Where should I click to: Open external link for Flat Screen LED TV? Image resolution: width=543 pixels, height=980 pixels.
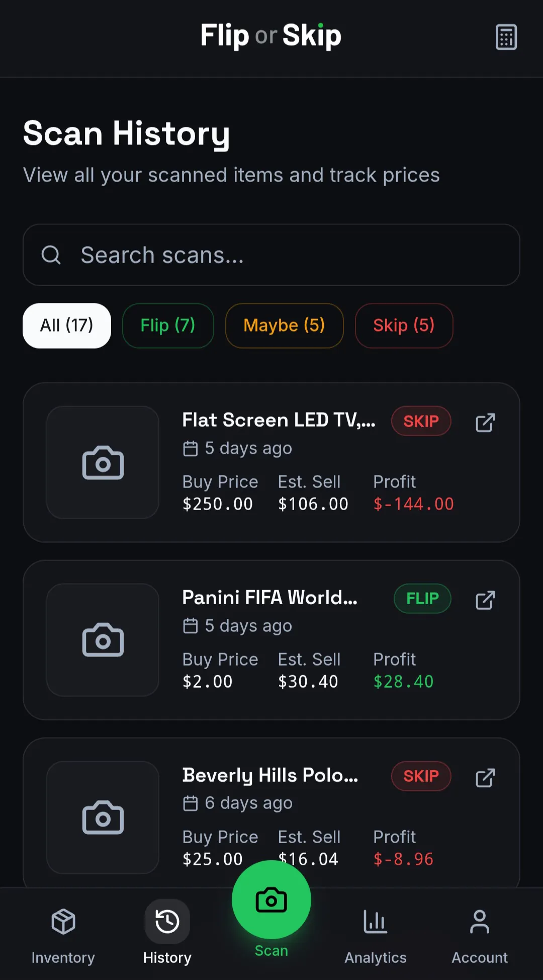point(485,423)
